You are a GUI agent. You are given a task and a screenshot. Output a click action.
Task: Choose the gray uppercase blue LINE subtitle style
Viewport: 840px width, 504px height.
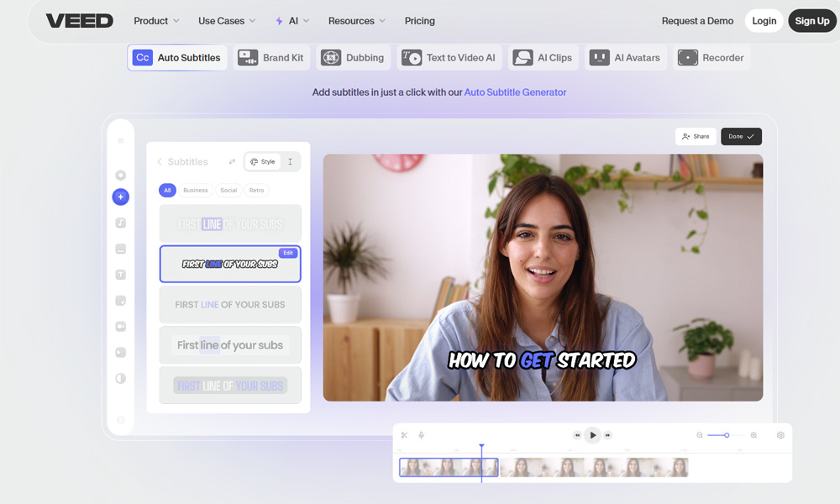pyautogui.click(x=230, y=305)
